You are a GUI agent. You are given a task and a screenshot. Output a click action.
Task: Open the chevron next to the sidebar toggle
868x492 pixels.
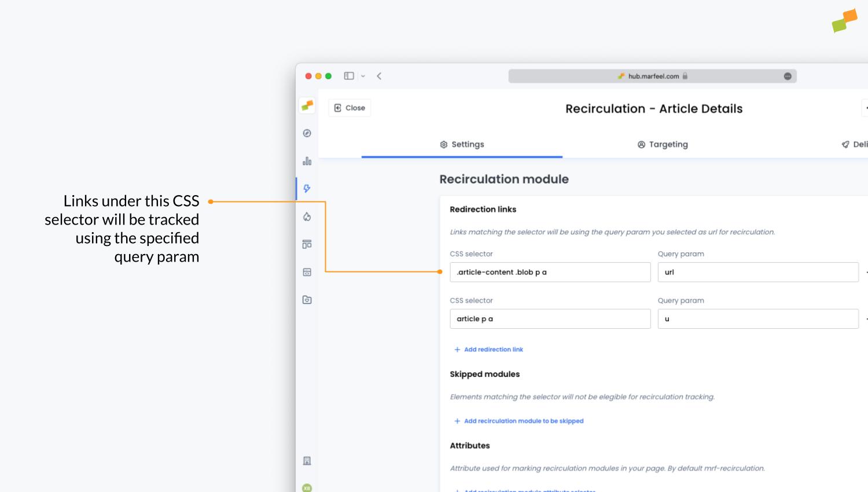[363, 76]
